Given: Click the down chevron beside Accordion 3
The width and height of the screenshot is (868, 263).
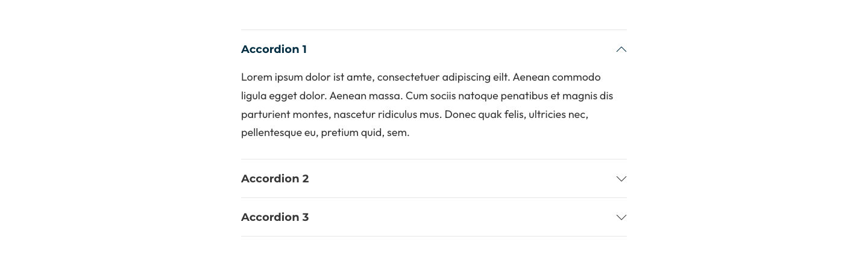Looking at the screenshot, I should 621,217.
